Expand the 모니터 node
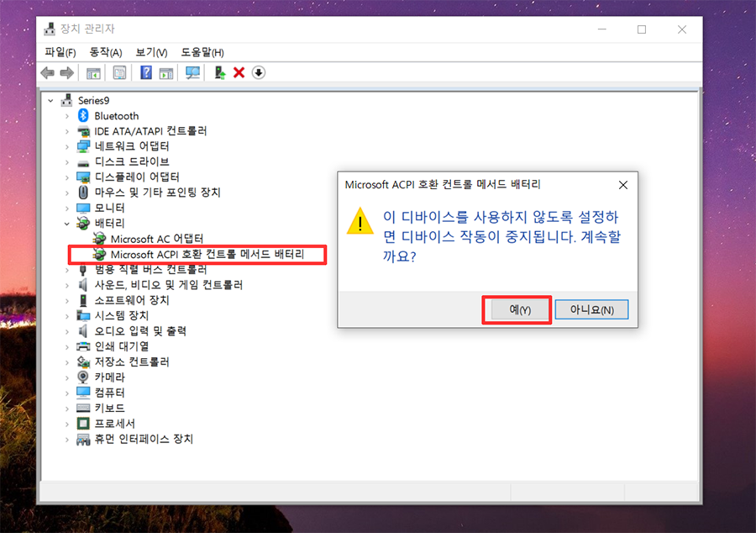 (67, 208)
